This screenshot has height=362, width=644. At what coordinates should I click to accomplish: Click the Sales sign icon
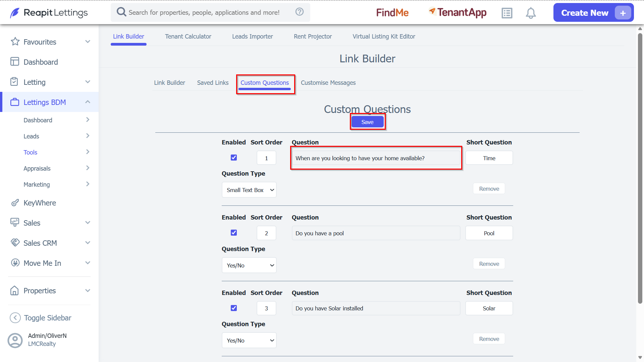[x=15, y=222]
